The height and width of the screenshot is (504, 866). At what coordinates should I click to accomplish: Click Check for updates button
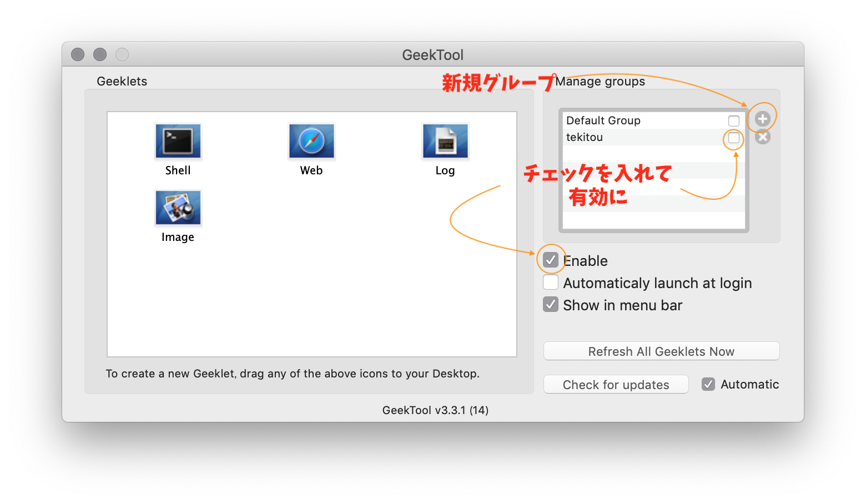tap(616, 384)
